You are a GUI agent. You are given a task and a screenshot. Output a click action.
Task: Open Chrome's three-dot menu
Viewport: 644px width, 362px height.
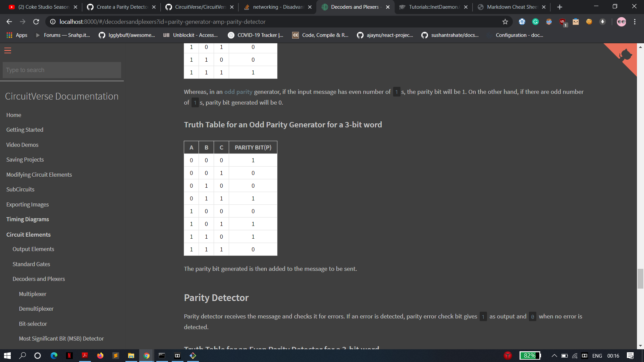click(x=635, y=22)
